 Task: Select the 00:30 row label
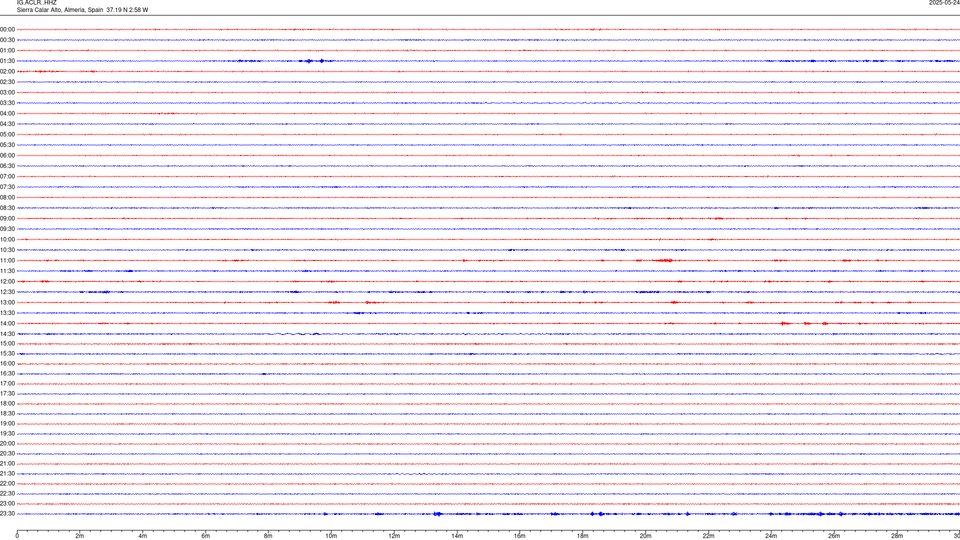tap(7, 40)
